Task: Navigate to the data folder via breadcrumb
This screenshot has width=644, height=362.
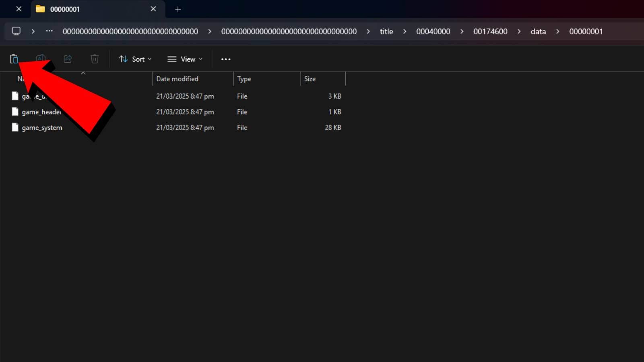Action: click(x=538, y=31)
